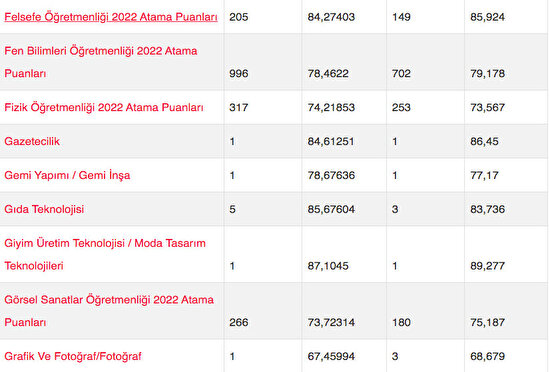The height and width of the screenshot is (372, 550).
Task: Select the Gazetecilik link
Action: 32,141
